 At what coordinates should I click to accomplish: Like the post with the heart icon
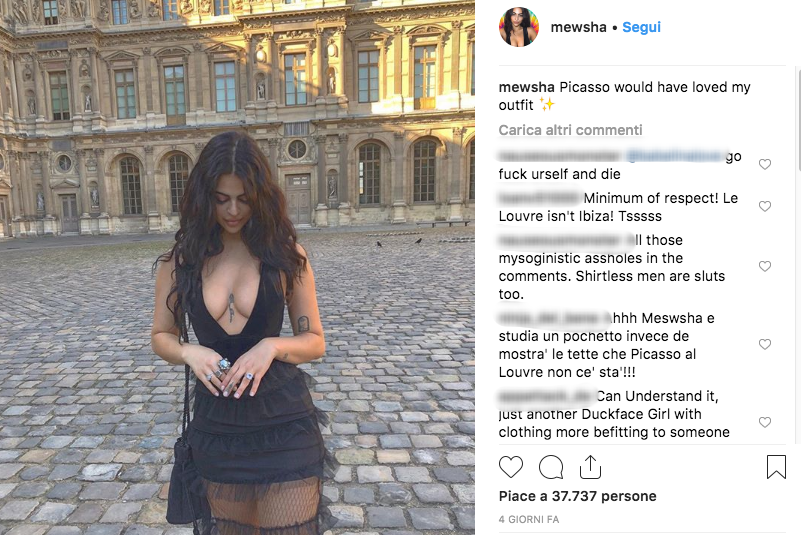[511, 467]
